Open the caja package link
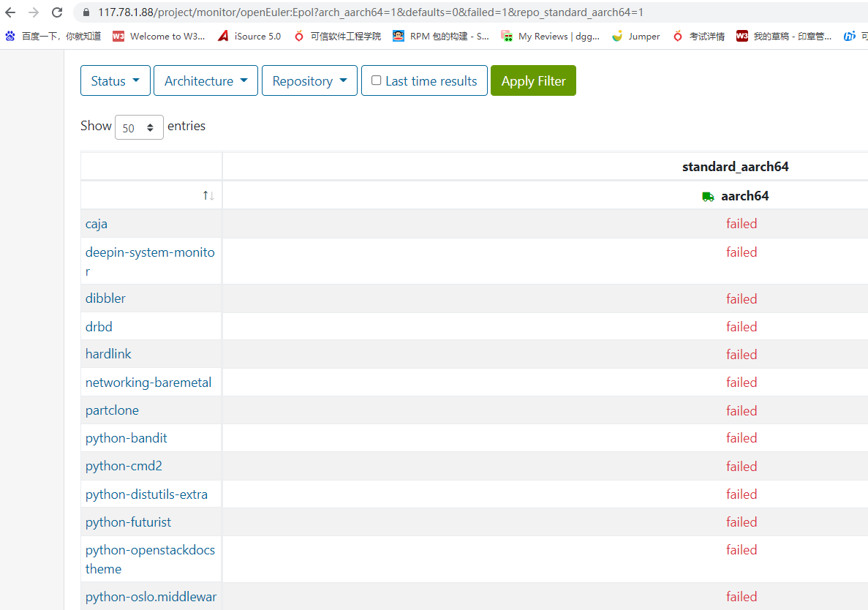The image size is (868, 610). (97, 224)
